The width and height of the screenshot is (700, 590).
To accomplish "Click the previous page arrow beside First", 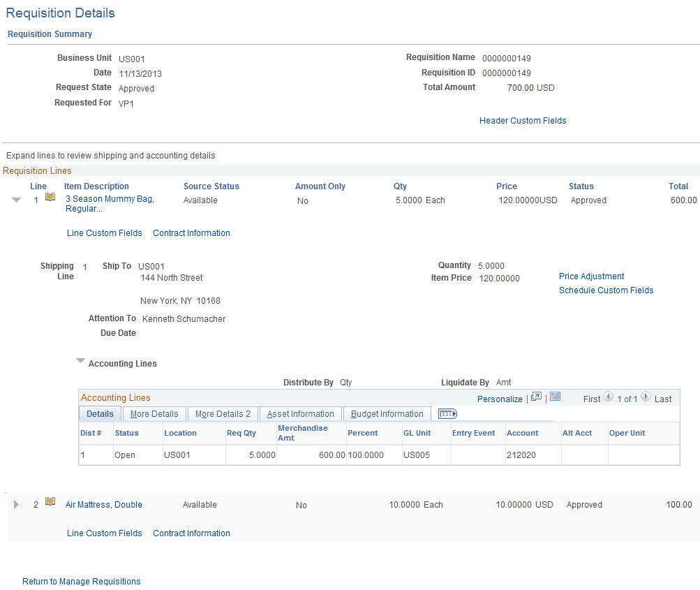I will [609, 398].
